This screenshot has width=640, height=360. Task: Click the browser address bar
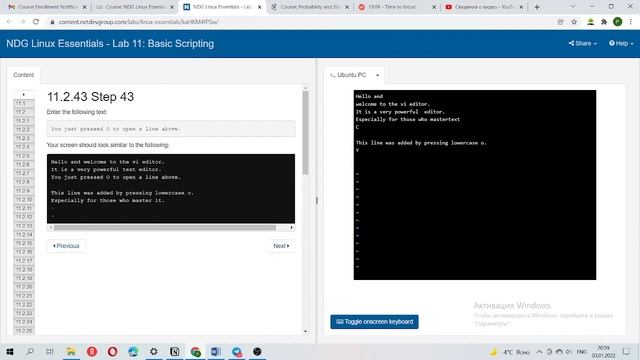[302, 22]
